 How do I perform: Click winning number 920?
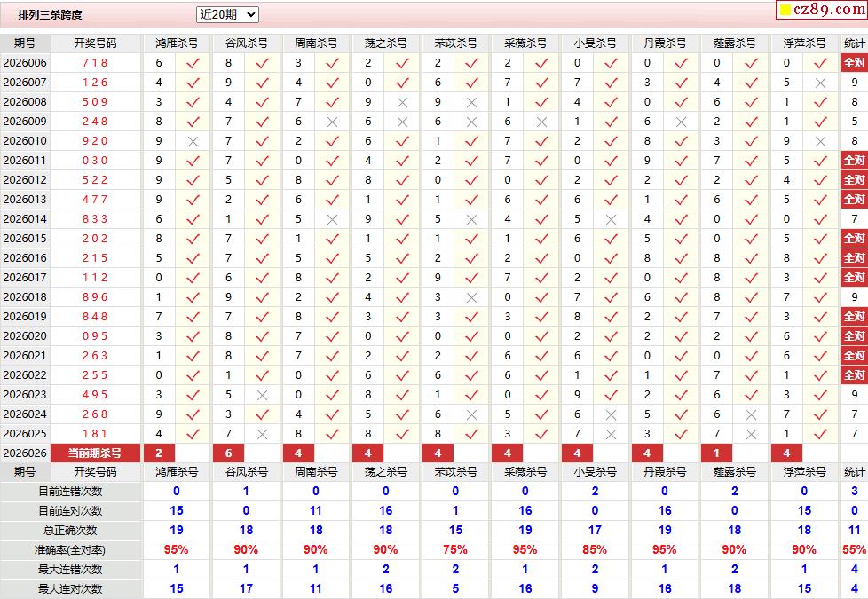pos(95,140)
